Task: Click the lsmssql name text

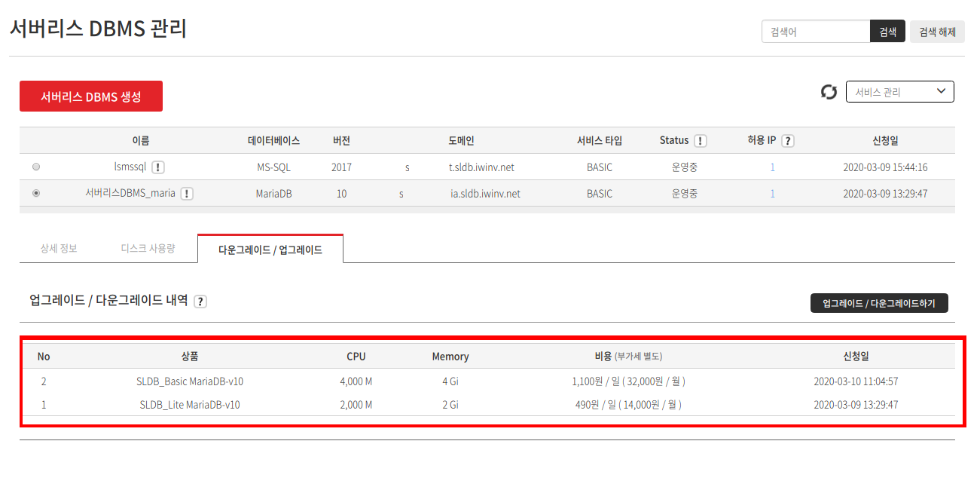Action: coord(130,167)
